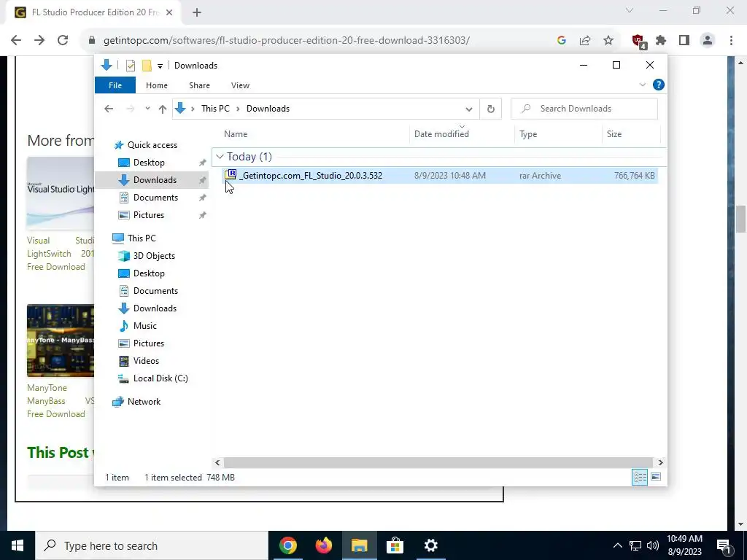Open the Home ribbon tab
This screenshot has width=747, height=560.
(157, 85)
